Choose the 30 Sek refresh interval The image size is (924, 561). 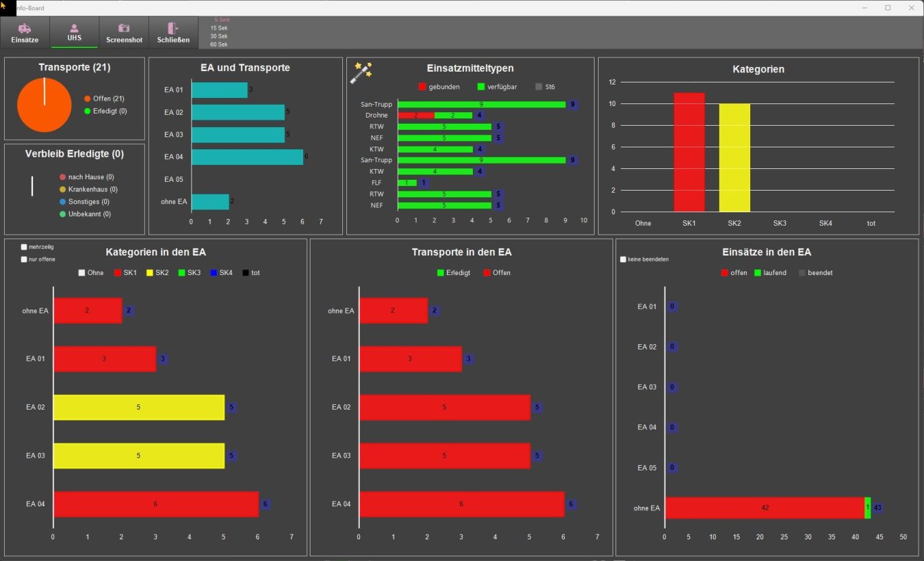coord(218,36)
